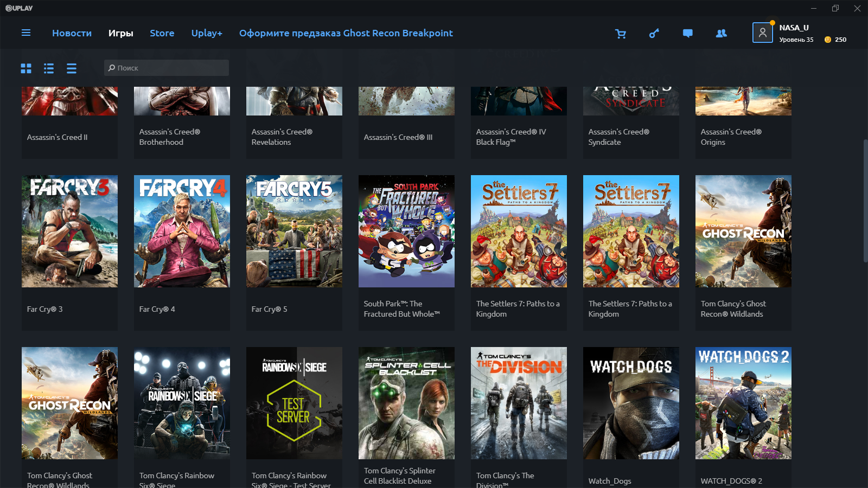868x488 pixels.
Task: Select Assassin's Creed II title
Action: [x=57, y=137]
